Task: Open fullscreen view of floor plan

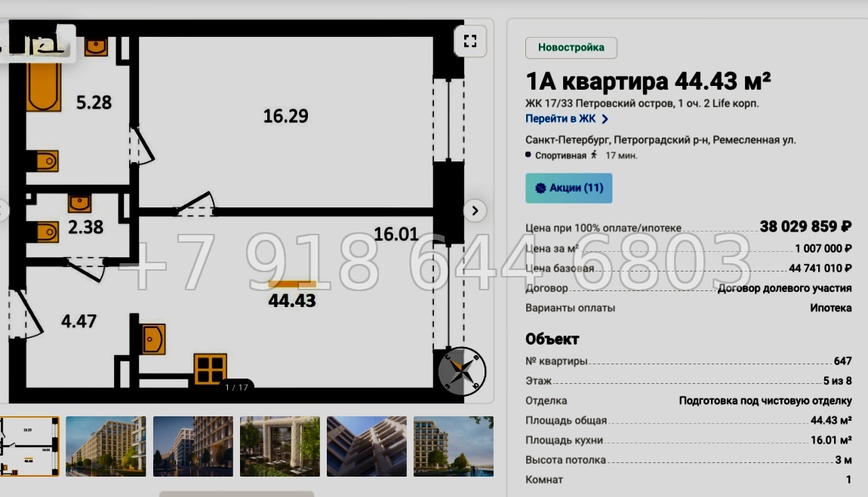Action: 470,41
